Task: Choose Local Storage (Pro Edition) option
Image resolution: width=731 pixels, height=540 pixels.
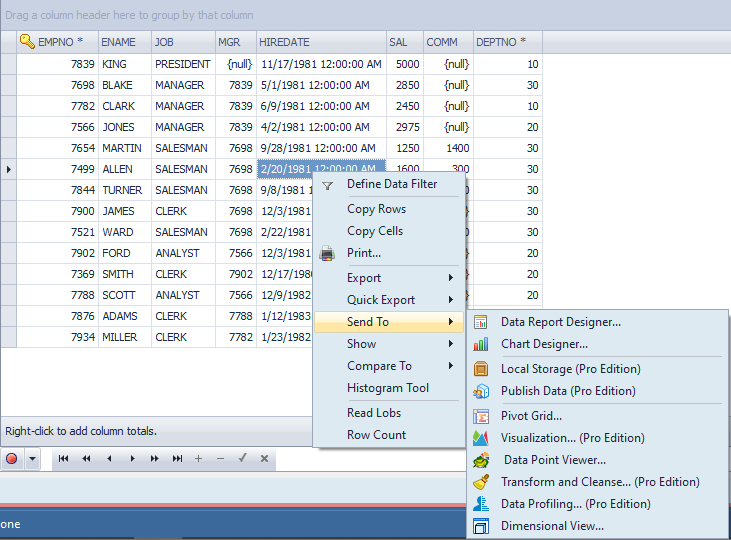Action: pos(597,369)
